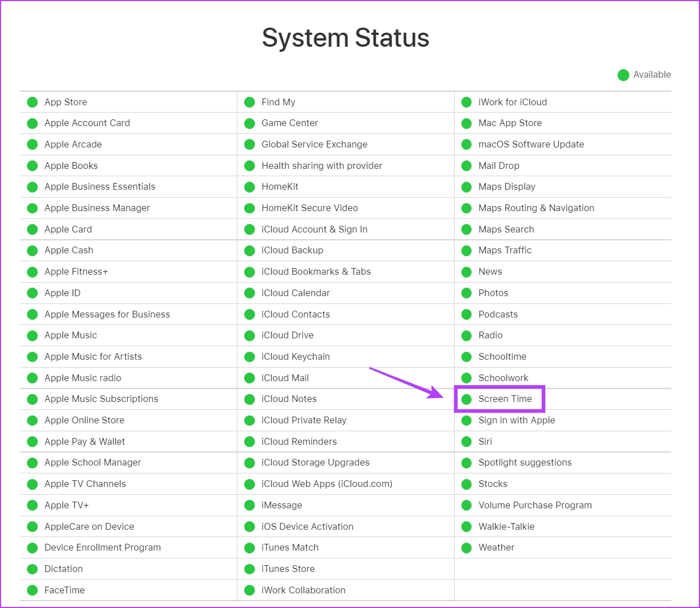This screenshot has height=608, width=700.
Task: Select Maps Routing & Navigation service
Action: click(536, 208)
